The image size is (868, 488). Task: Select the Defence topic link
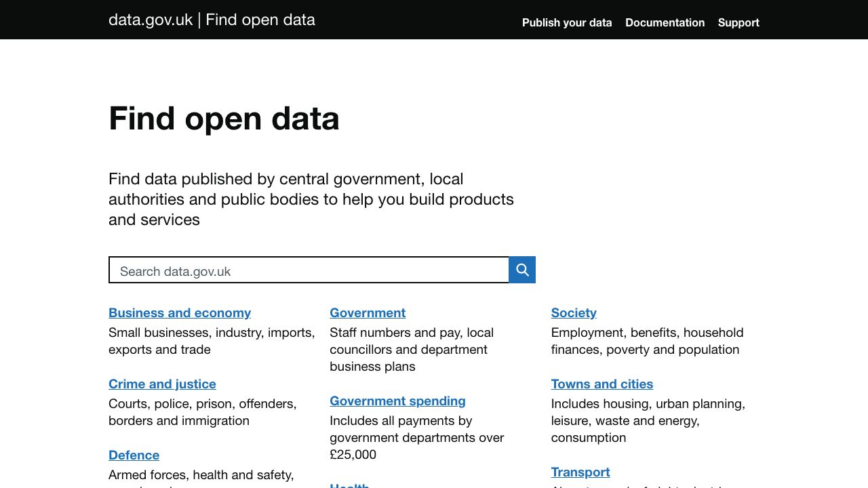[x=134, y=455]
